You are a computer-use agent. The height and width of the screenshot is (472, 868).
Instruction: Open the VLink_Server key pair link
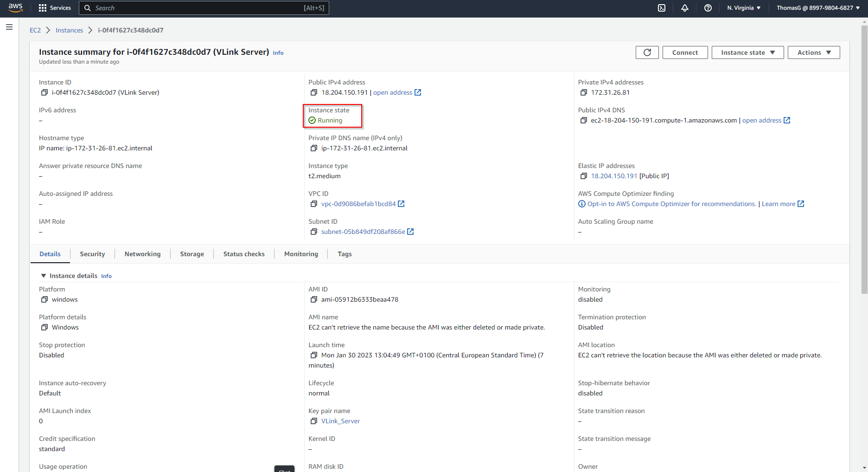(340, 421)
